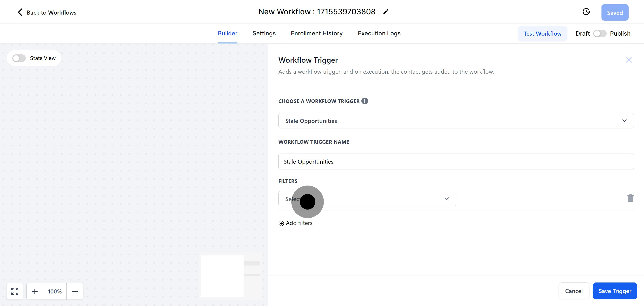Close the Workflow Trigger panel
Viewport: 644px width, 306px height.
click(629, 60)
